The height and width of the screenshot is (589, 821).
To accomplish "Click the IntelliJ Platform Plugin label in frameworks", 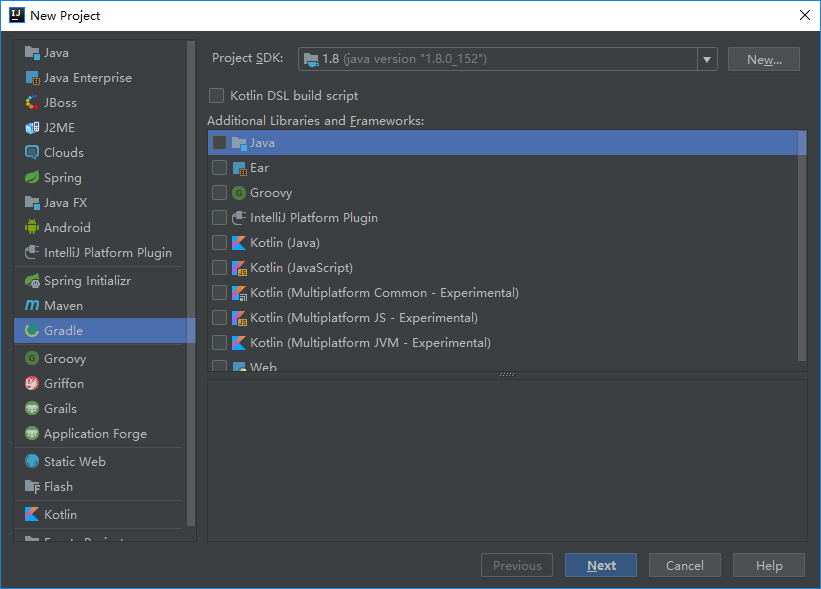I will (314, 218).
